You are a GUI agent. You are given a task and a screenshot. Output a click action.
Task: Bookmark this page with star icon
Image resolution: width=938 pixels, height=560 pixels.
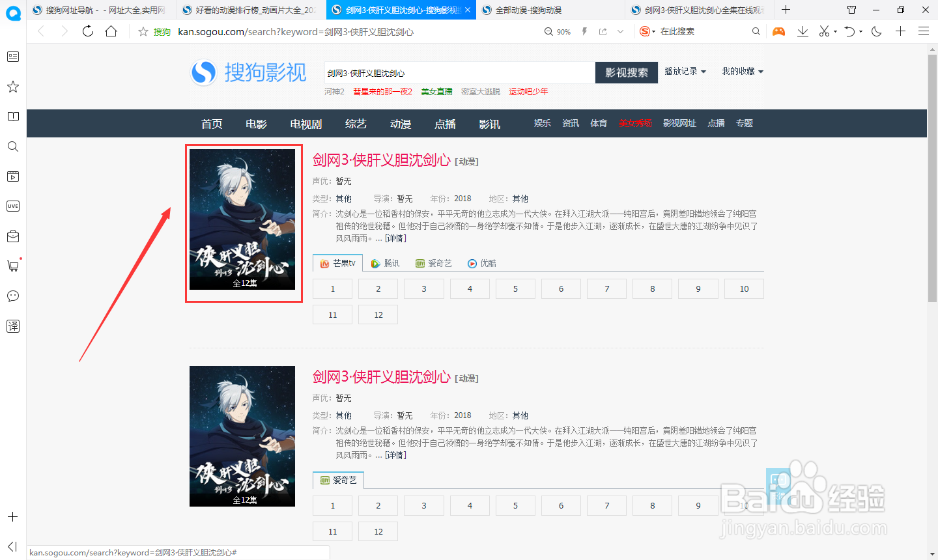(143, 31)
